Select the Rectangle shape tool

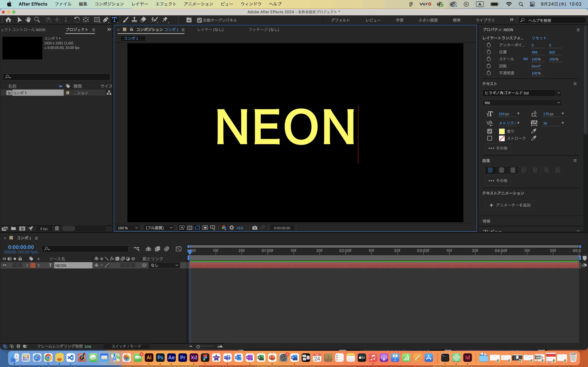tap(97, 20)
